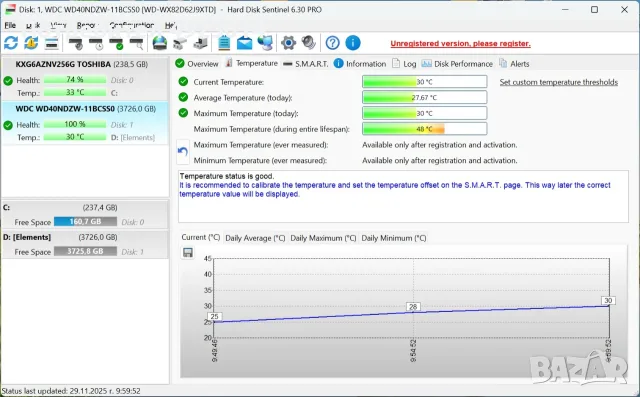This screenshot has height=397, width=640.
Task: Click the TOSHIBA 33 °C temperature bar
Action: point(75,93)
